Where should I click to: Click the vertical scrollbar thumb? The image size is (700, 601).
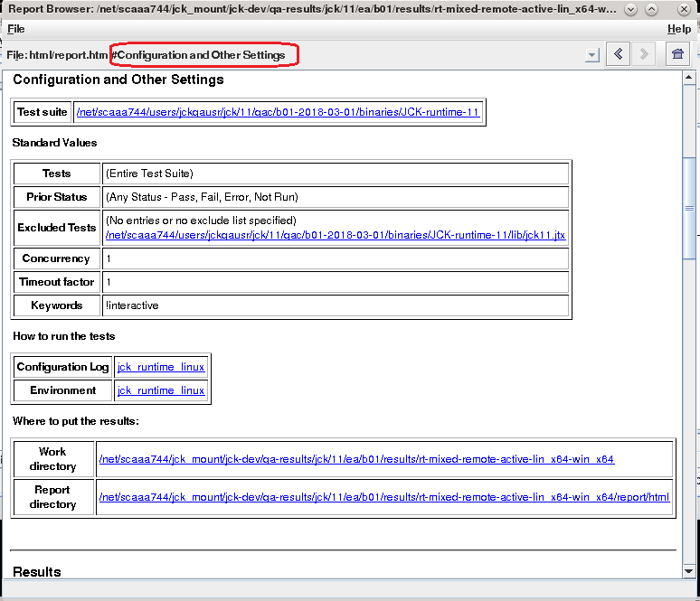tap(688, 208)
